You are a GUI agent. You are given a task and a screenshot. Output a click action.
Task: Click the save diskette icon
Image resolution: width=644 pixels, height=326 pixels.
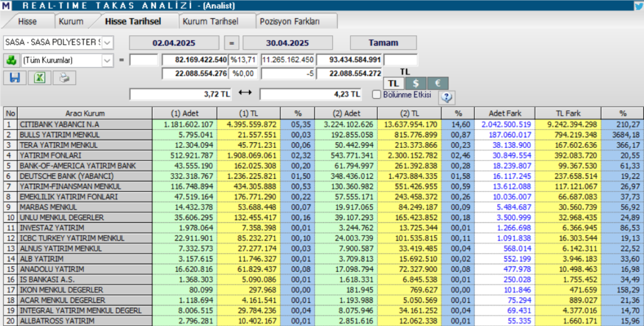pyautogui.click(x=15, y=77)
